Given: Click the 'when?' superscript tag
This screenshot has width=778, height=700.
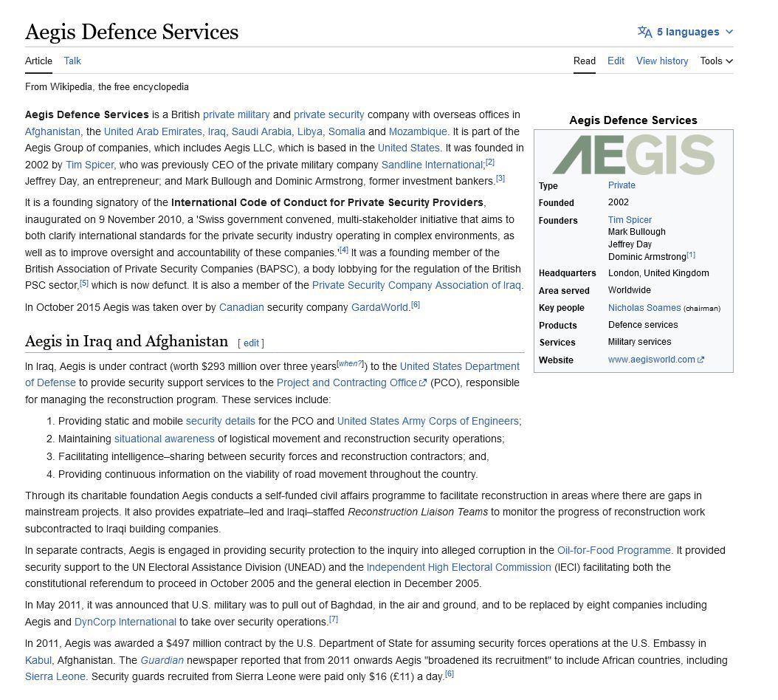Looking at the screenshot, I should pos(350,363).
